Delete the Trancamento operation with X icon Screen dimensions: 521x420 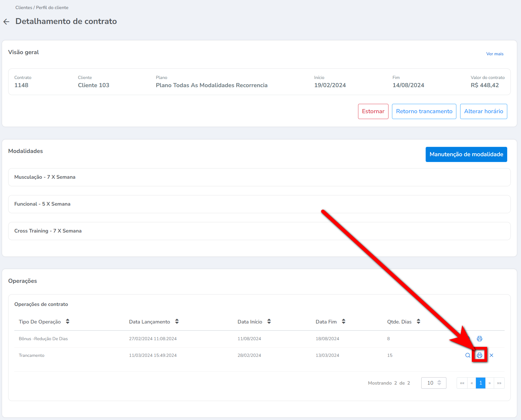pos(491,355)
